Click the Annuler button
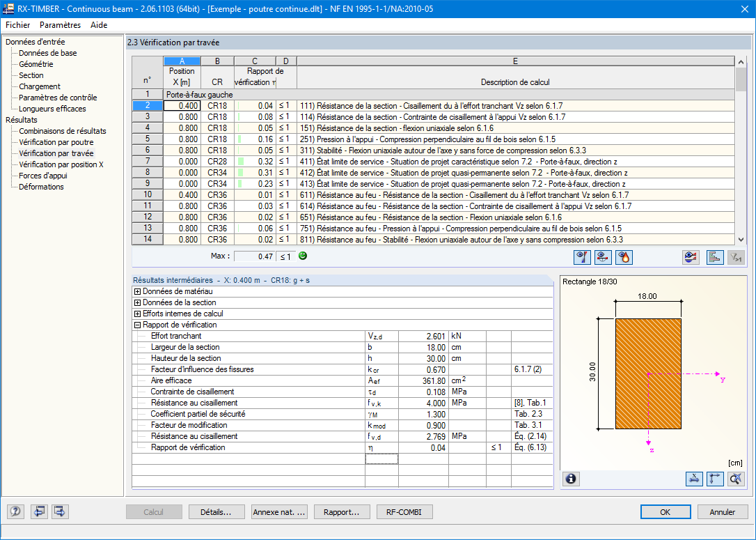 click(723, 512)
